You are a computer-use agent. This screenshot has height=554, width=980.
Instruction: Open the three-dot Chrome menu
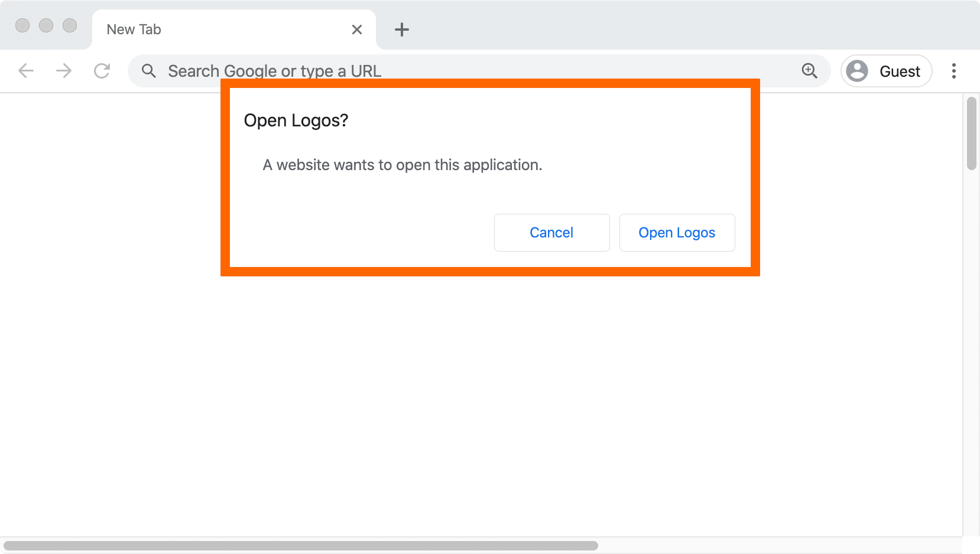point(953,71)
